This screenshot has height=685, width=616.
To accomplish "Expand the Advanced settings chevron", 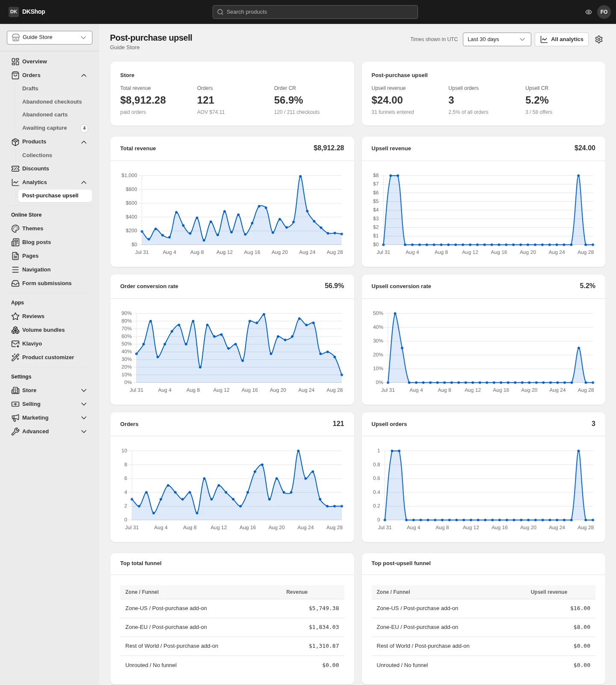I will pos(84,432).
